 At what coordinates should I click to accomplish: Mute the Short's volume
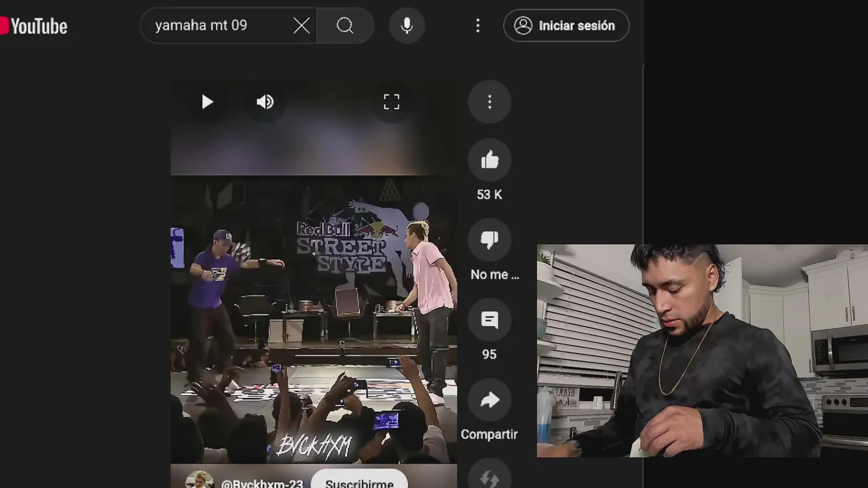click(265, 102)
